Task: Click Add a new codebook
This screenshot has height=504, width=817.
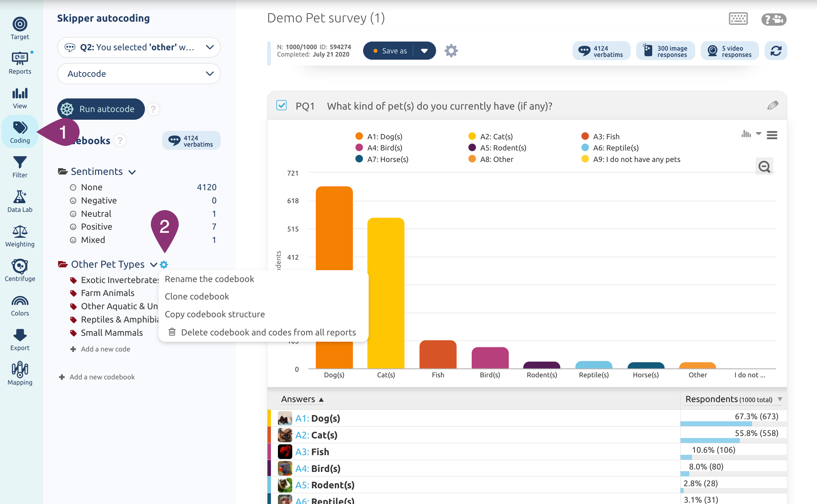Action: [x=97, y=377]
